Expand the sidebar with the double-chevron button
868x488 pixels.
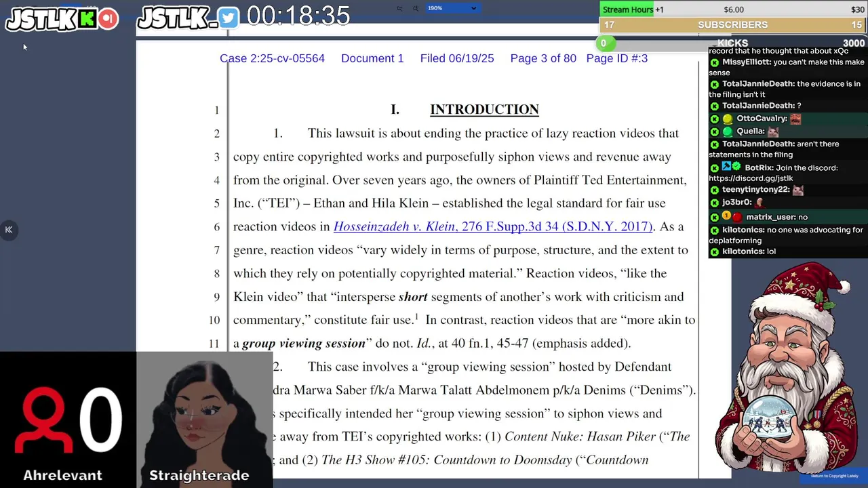pyautogui.click(x=9, y=230)
